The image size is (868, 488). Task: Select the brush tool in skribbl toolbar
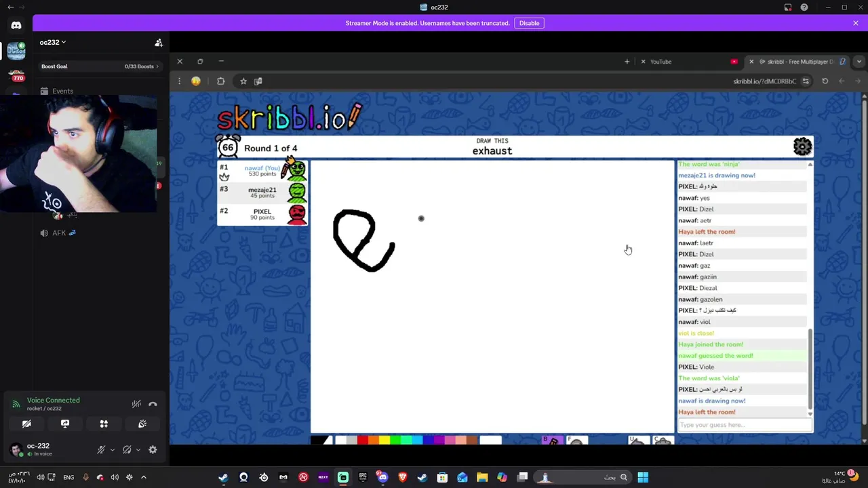coord(553,441)
